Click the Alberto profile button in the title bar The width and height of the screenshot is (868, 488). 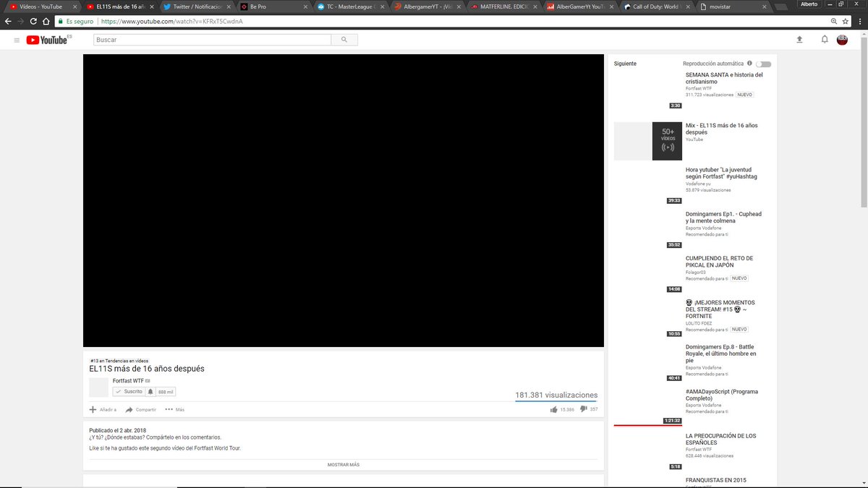coord(809,4)
